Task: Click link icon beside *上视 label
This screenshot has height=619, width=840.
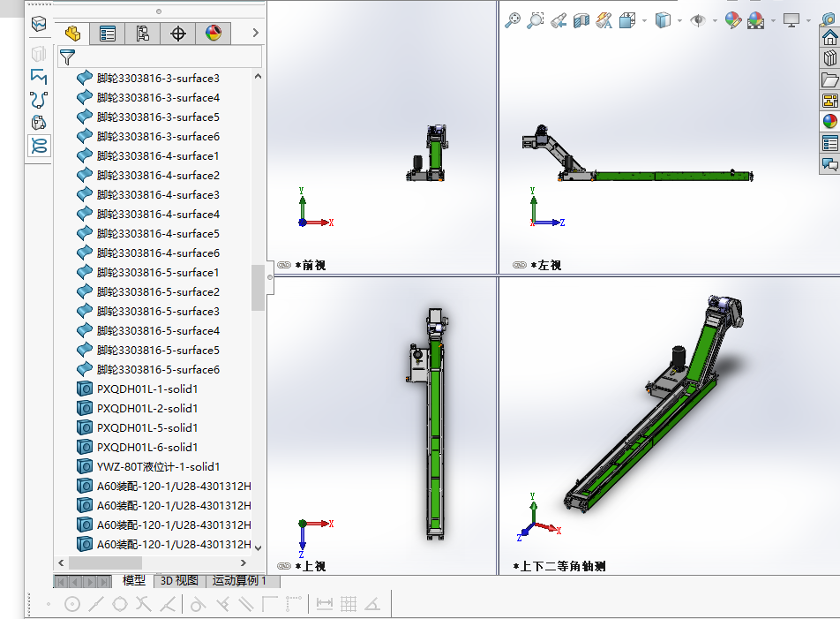Action: tap(284, 566)
